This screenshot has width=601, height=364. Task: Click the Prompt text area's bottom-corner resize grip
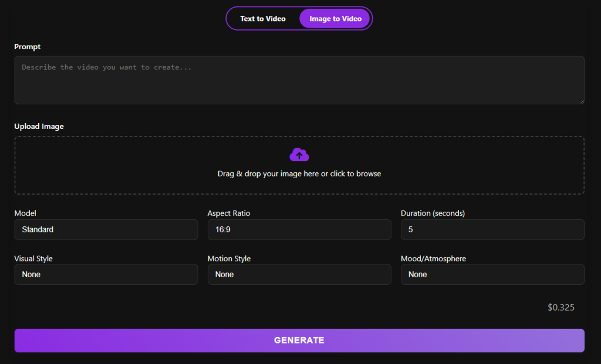tap(582, 101)
